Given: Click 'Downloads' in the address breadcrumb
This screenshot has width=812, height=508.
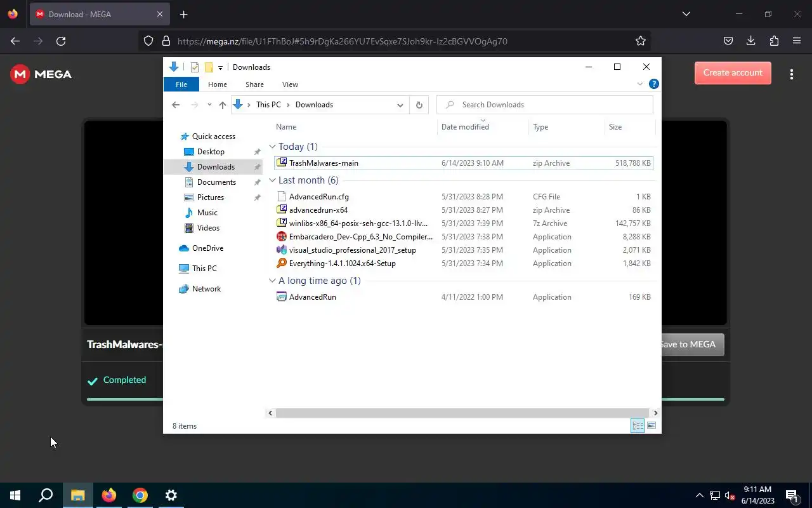Looking at the screenshot, I should point(314,105).
